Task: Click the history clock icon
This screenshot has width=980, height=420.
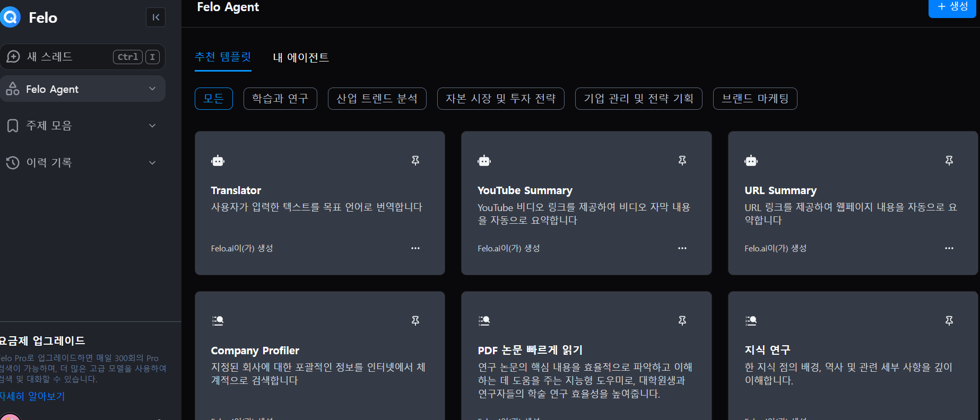Action: [x=13, y=163]
